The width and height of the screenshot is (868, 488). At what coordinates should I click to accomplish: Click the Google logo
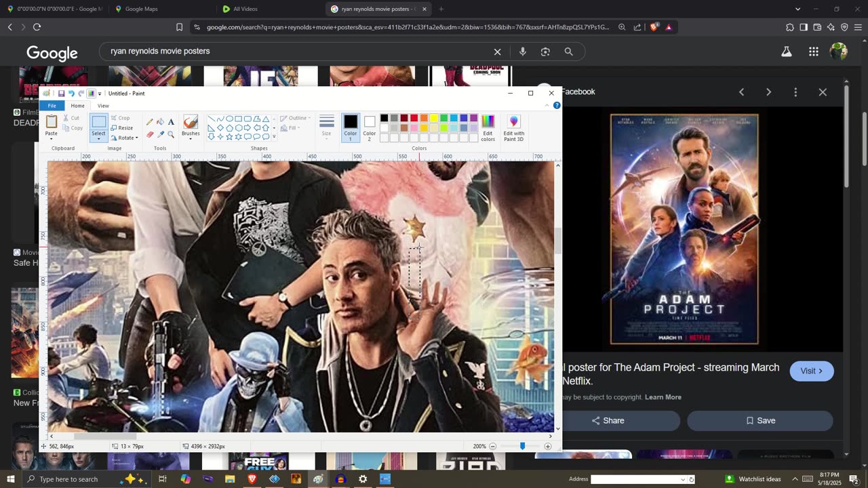(x=52, y=53)
